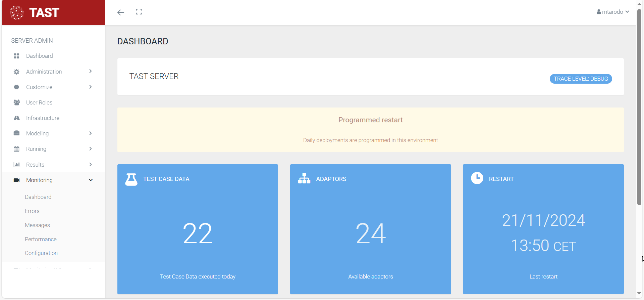Click the TAST logo in sidebar
Viewport: 644px width, 300px height.
tap(35, 13)
